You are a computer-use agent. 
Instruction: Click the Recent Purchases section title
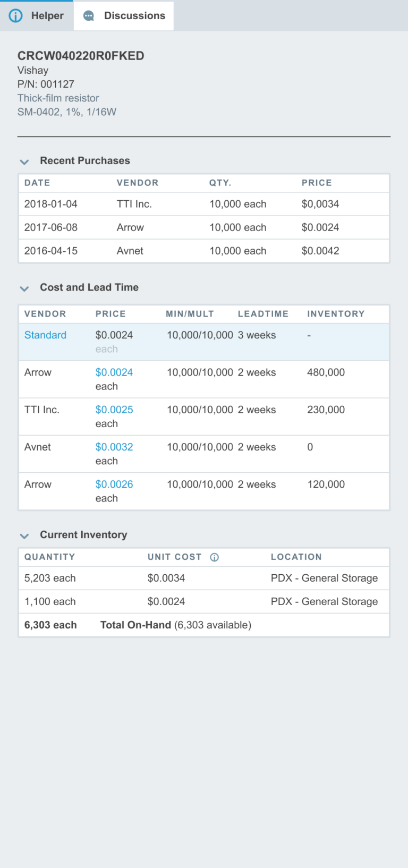pyautogui.click(x=85, y=160)
